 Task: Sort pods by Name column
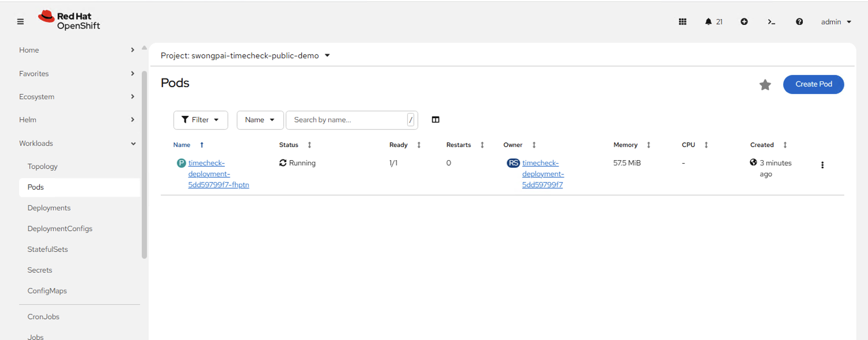[188, 145]
